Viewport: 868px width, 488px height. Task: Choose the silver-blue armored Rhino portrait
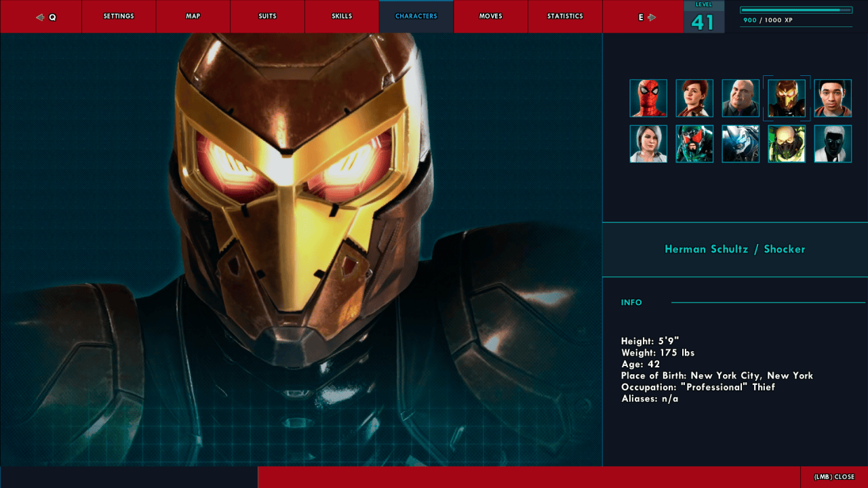pyautogui.click(x=740, y=144)
